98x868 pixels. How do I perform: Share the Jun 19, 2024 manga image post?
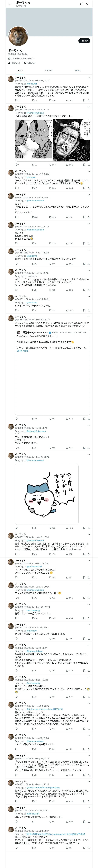point(89,165)
